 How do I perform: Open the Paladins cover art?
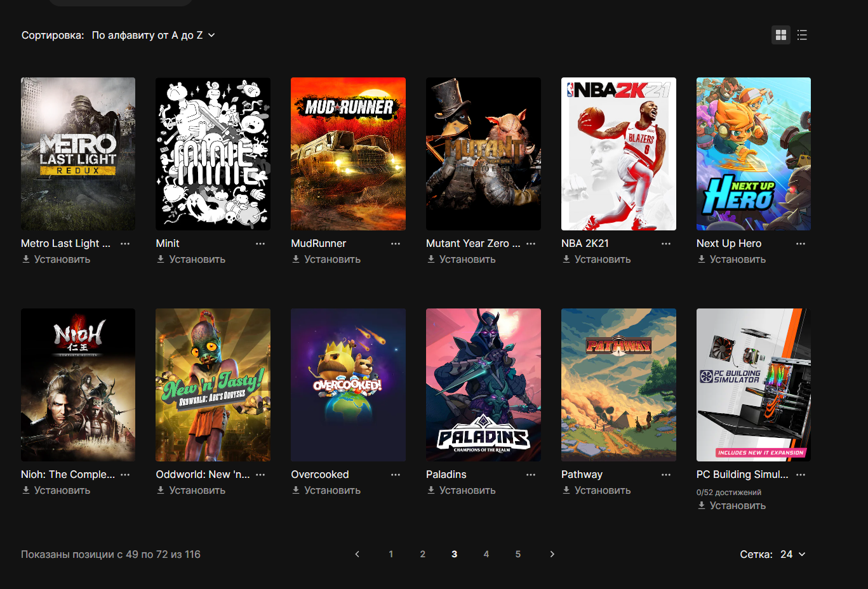tap(483, 385)
